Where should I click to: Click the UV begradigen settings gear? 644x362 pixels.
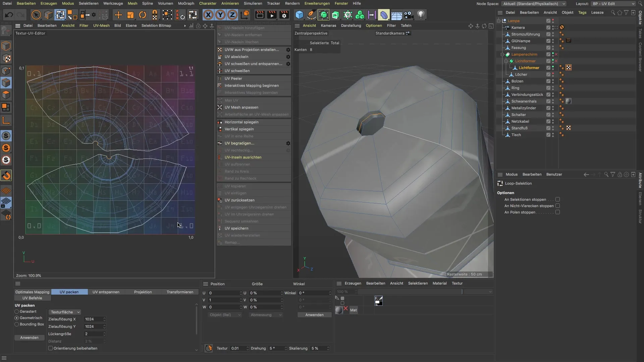point(288,143)
